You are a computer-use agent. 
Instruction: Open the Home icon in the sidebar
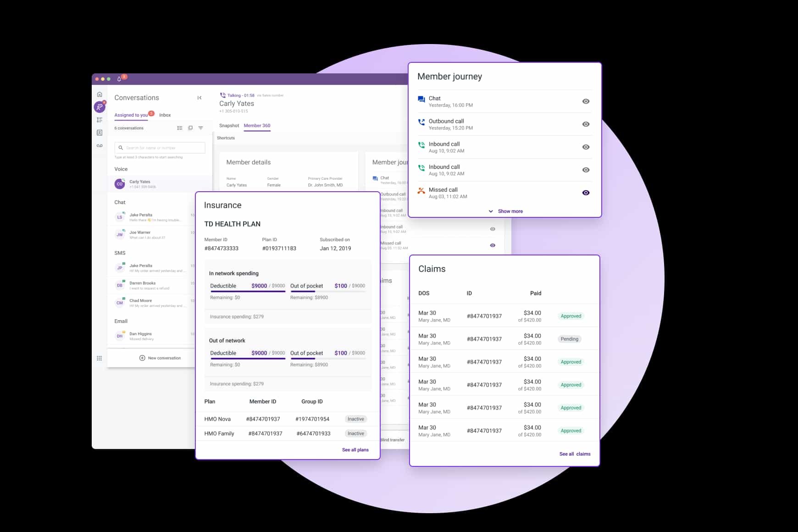click(100, 94)
